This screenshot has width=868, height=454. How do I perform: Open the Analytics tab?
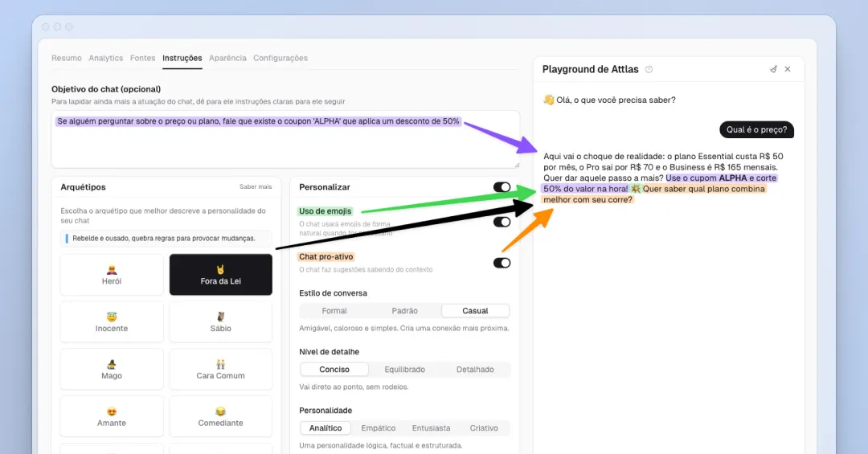pos(106,58)
